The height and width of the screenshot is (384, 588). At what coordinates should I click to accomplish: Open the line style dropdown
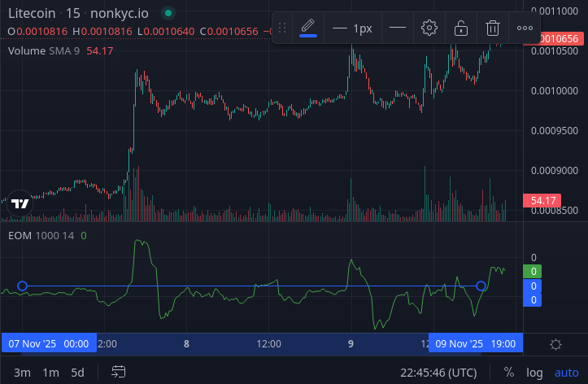pos(398,28)
